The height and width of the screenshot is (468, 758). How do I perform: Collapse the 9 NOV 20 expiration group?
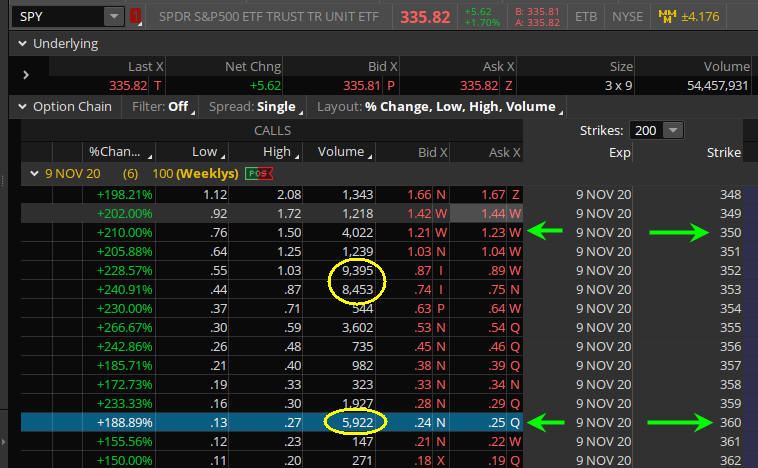tap(35, 173)
